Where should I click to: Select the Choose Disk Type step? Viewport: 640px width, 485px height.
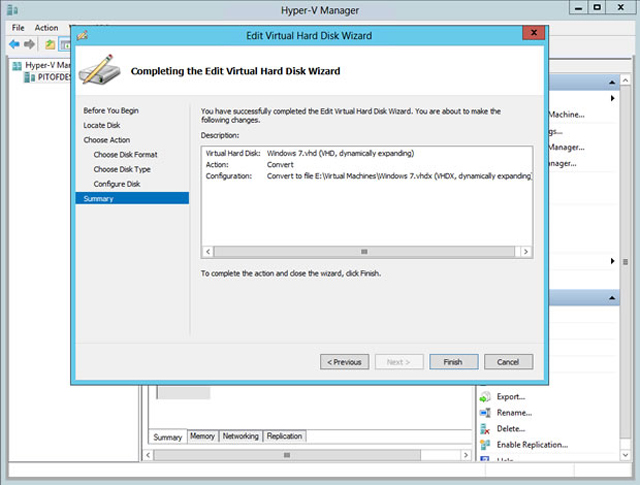122,169
